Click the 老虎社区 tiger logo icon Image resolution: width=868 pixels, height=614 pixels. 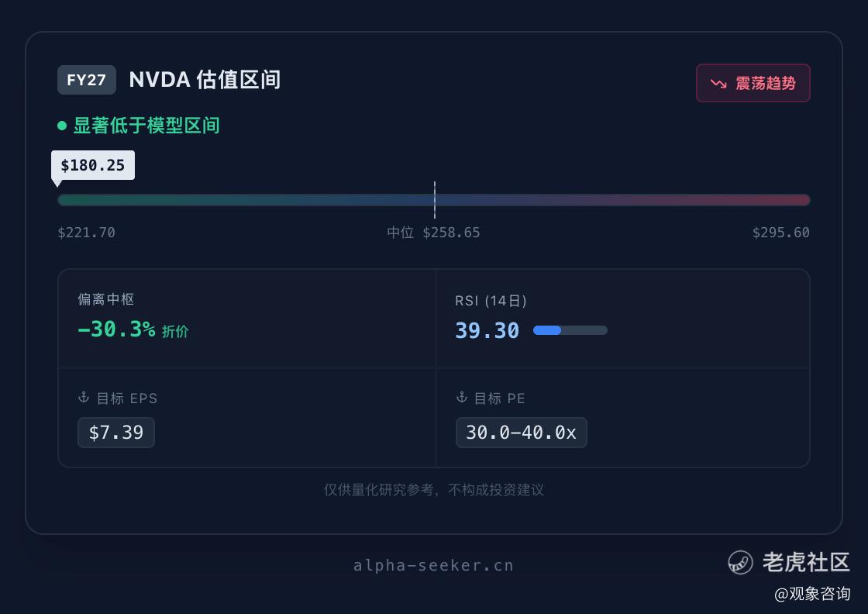(x=740, y=563)
